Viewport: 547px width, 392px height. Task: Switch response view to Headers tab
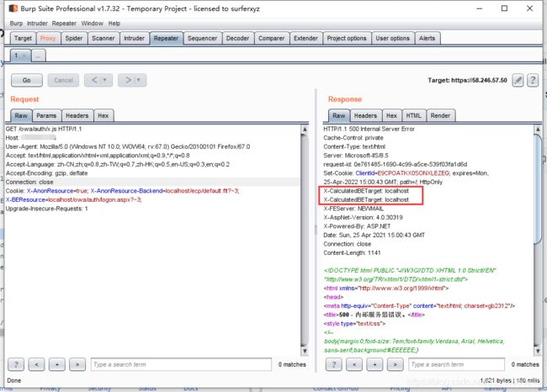coord(365,115)
